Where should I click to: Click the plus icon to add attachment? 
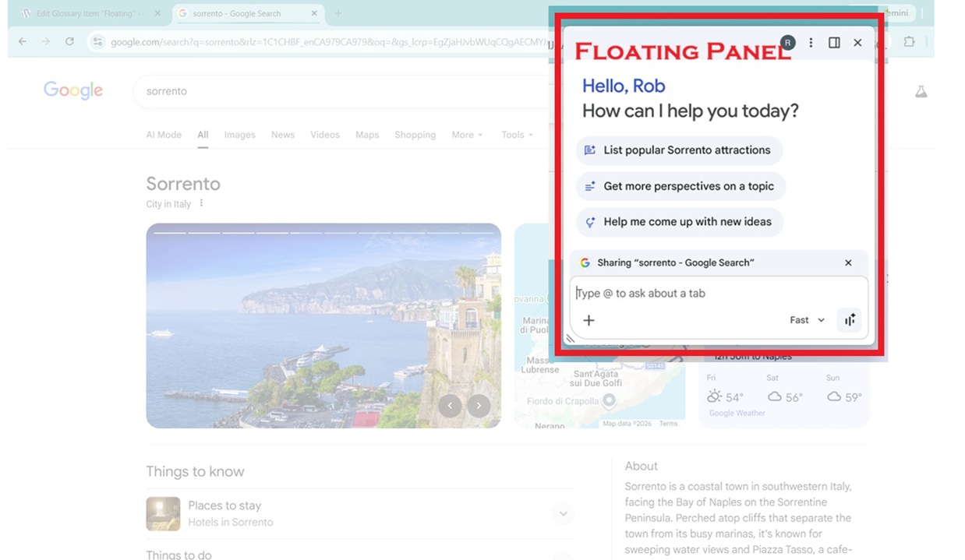589,320
